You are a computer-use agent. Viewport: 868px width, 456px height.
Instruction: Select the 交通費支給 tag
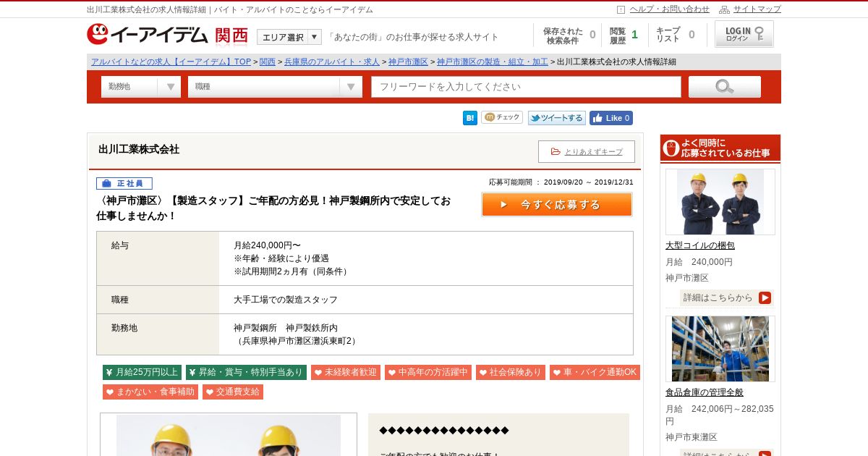233,392
